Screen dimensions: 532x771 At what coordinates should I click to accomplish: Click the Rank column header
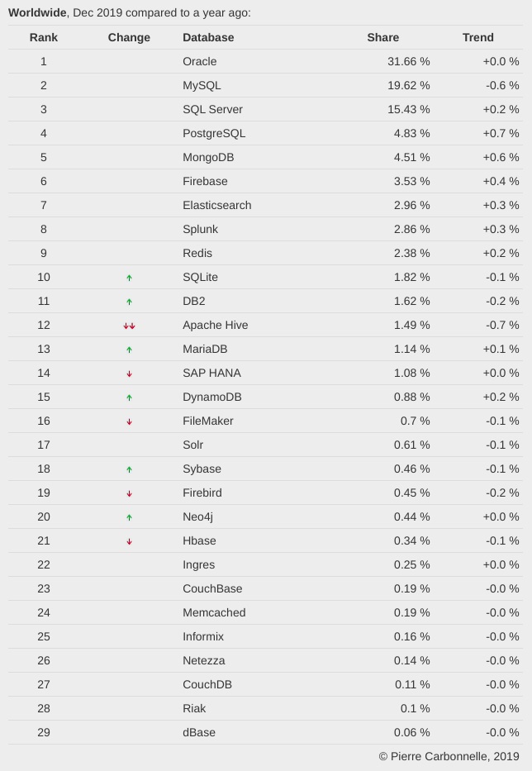43,37
